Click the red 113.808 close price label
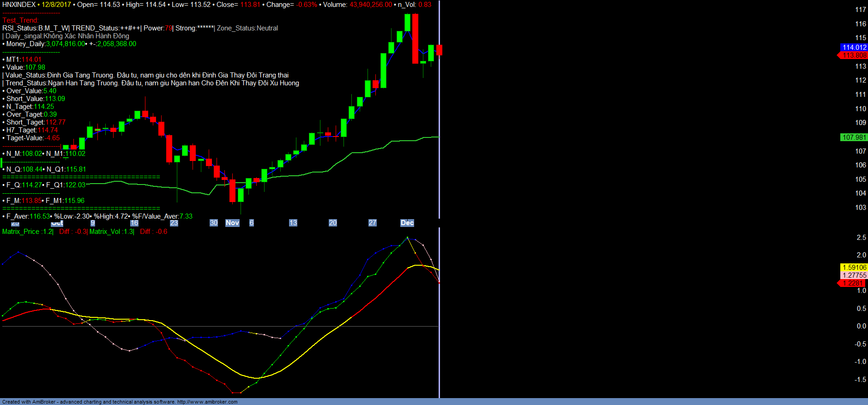The width and height of the screenshot is (868, 405). [854, 55]
